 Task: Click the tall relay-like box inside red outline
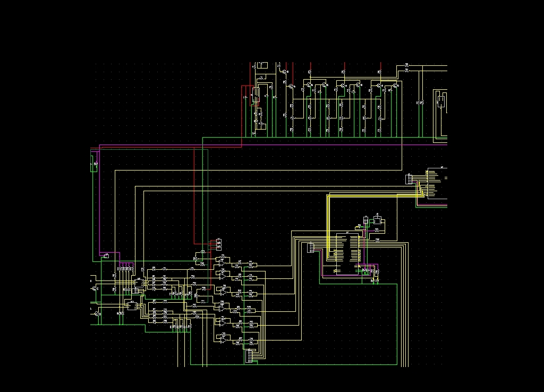pos(256,95)
